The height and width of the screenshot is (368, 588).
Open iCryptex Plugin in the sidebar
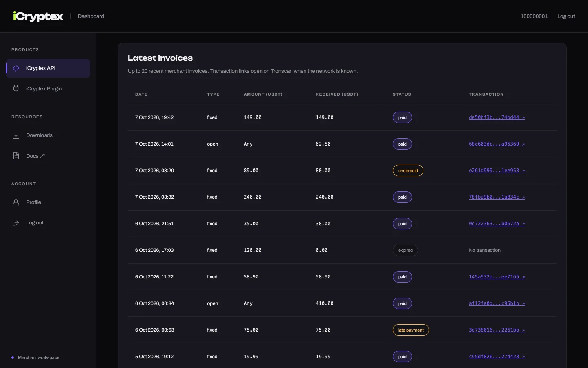click(48, 89)
